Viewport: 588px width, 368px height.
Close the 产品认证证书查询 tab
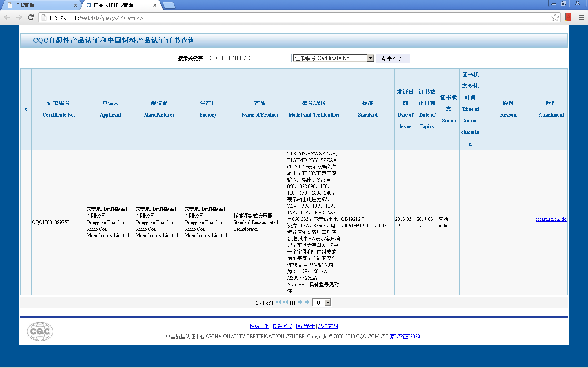155,5
